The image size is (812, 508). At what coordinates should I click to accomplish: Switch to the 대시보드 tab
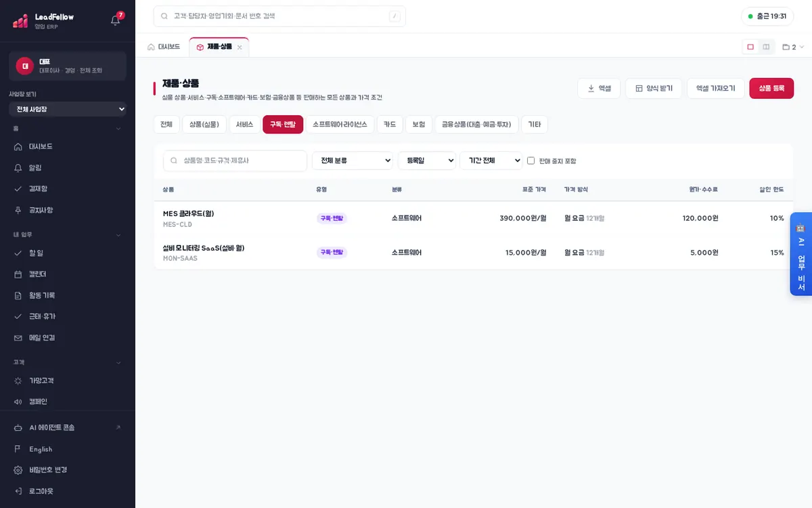tap(164, 47)
